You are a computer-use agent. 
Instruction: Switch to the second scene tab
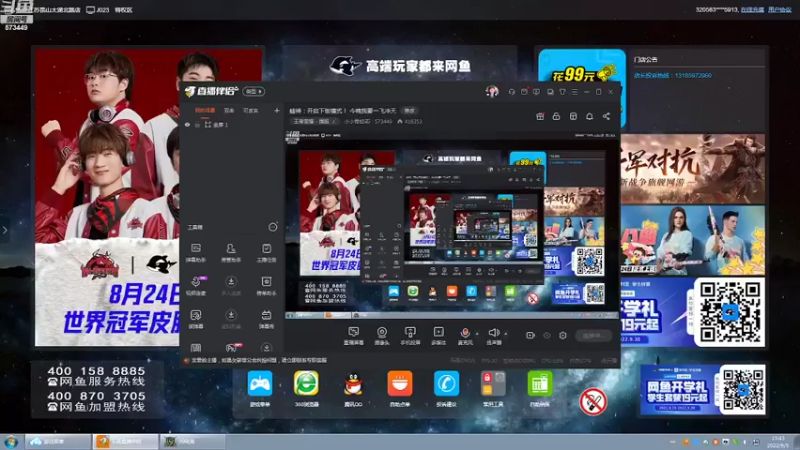229,110
